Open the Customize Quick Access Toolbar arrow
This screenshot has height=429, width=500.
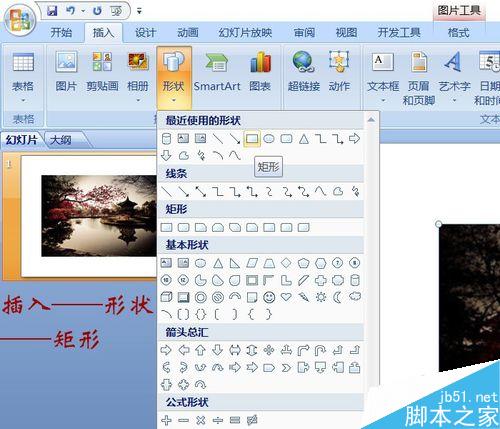click(x=139, y=11)
